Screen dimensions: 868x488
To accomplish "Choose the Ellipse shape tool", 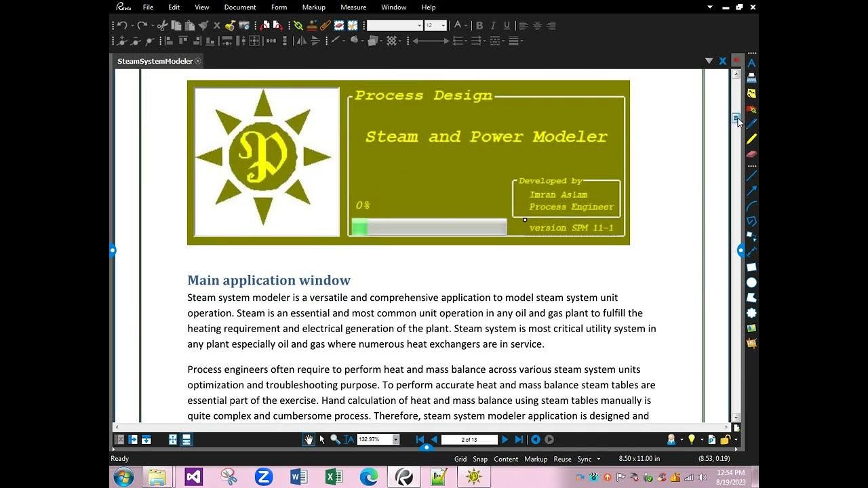I will (x=751, y=282).
